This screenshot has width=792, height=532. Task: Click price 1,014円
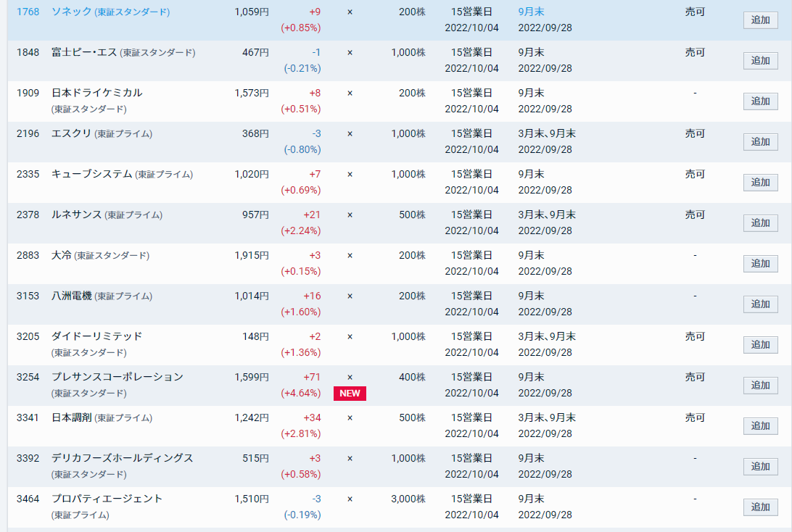(x=252, y=296)
